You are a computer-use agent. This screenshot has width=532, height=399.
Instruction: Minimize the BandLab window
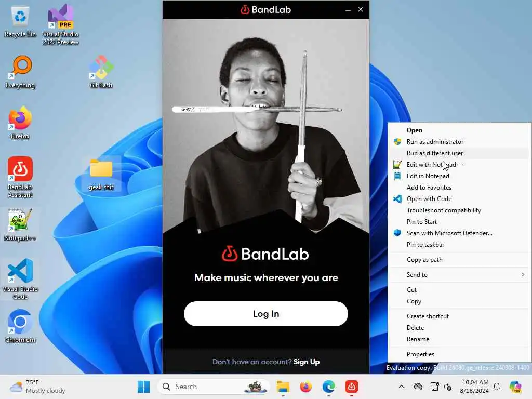point(348,10)
